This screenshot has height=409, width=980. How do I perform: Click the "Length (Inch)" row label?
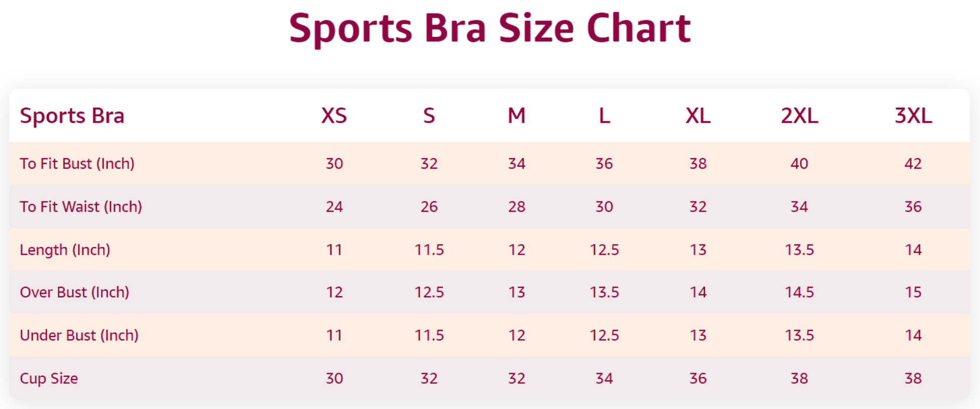click(x=65, y=250)
